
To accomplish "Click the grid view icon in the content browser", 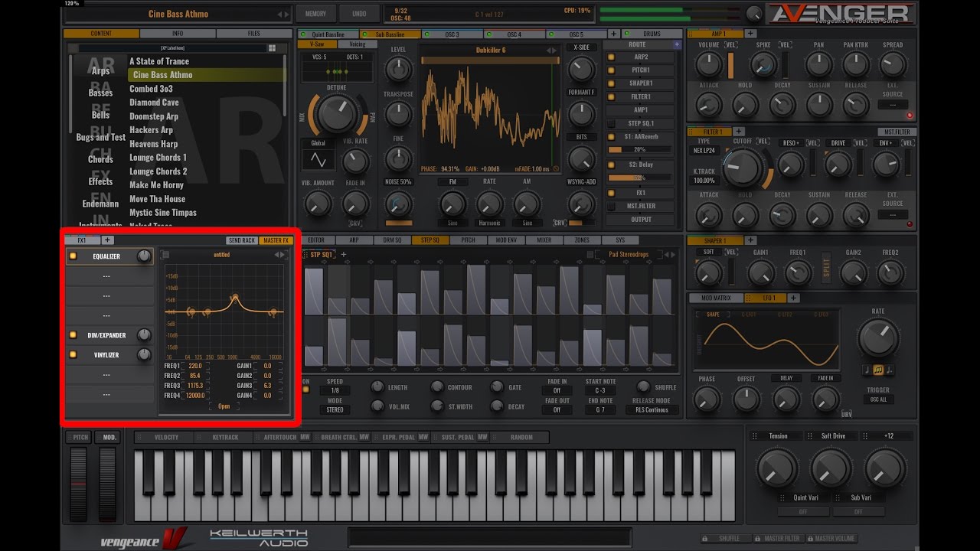I will point(272,48).
